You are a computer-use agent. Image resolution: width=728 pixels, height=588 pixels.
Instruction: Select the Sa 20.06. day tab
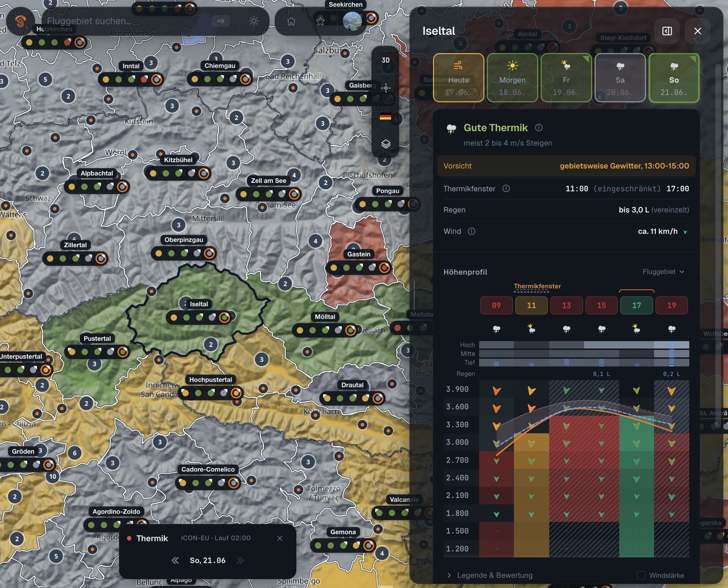click(x=620, y=78)
